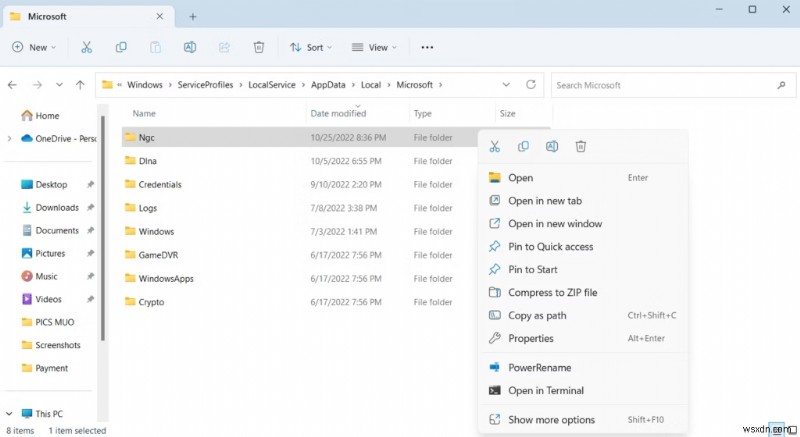Add a new tab with plus button

[x=193, y=16]
